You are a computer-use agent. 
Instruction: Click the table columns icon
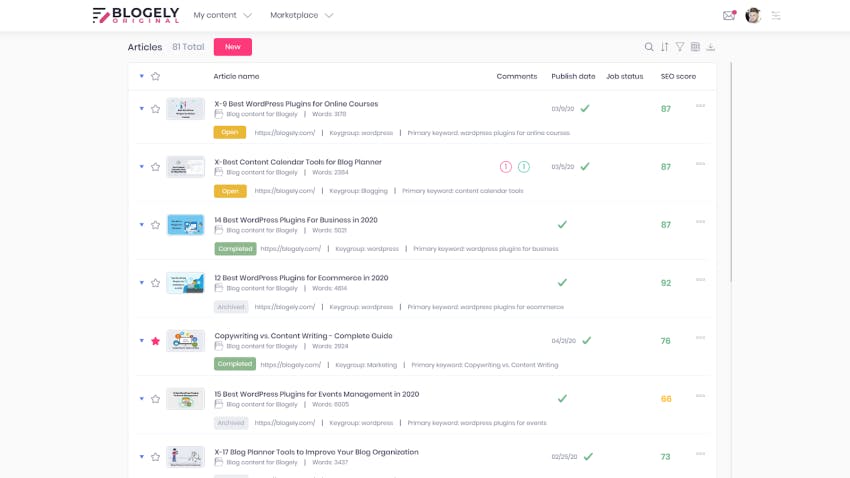tap(695, 47)
